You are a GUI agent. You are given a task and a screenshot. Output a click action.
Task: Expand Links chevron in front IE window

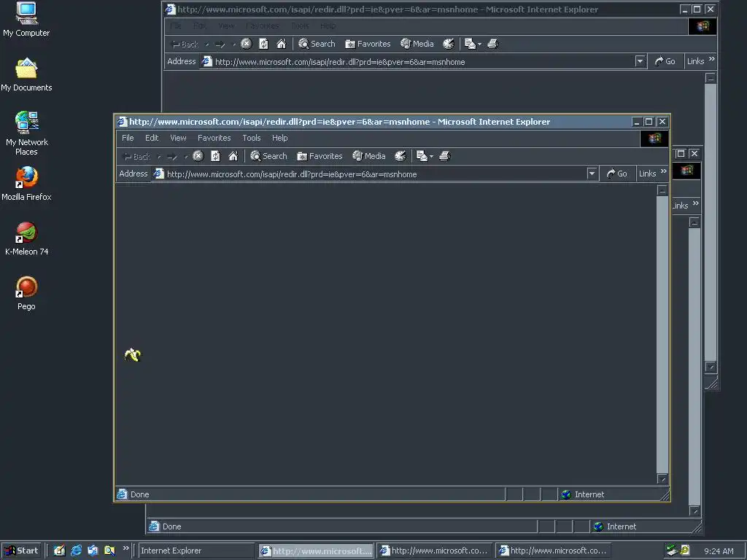tap(664, 171)
